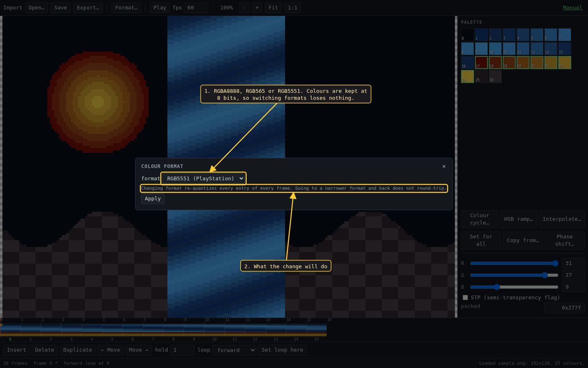Select palette swatch 7
The image size is (588, 368).
[x=565, y=35]
